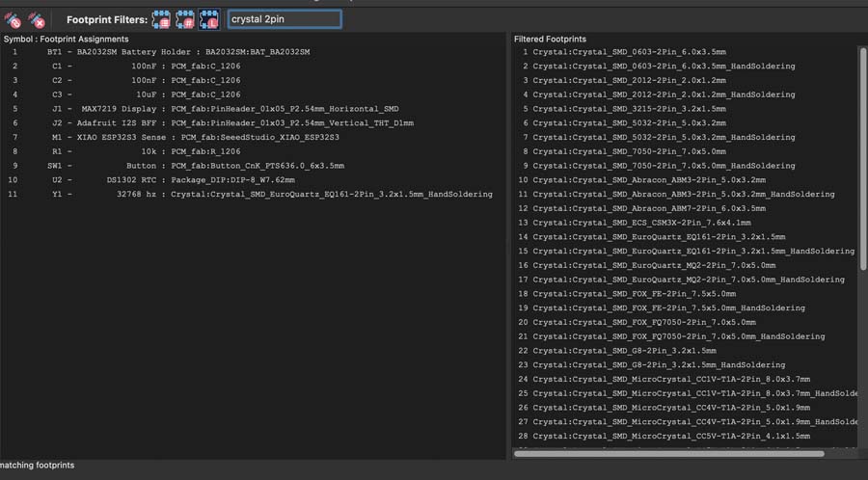Select the BT1 battery holder assignment row
868x480 pixels.
(193, 52)
